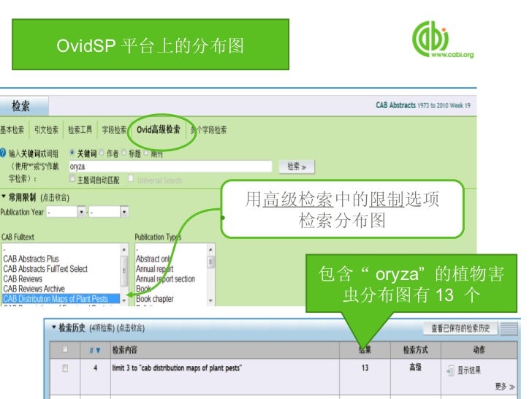Click CAB Abstracts 1973 to 2010 database label
Screen dimensions: 532x399
pos(423,105)
